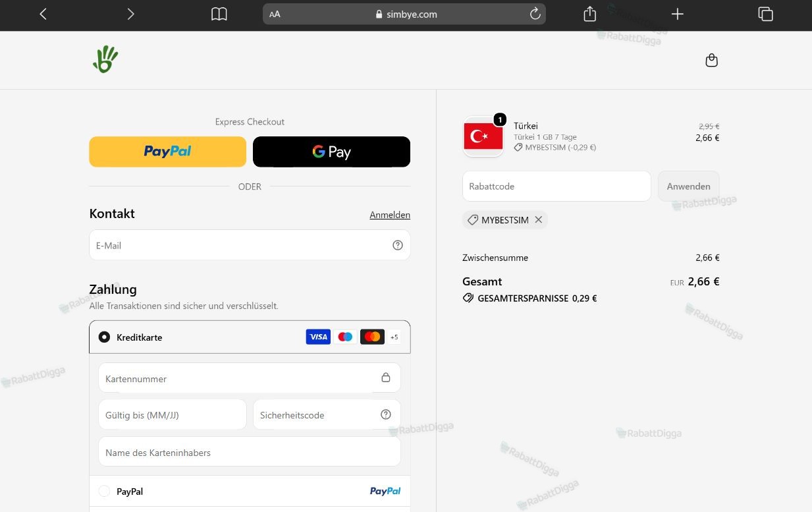Click the GESAMTERSPARNISSE 0,29 € line
This screenshot has height=512, width=812.
530,298
